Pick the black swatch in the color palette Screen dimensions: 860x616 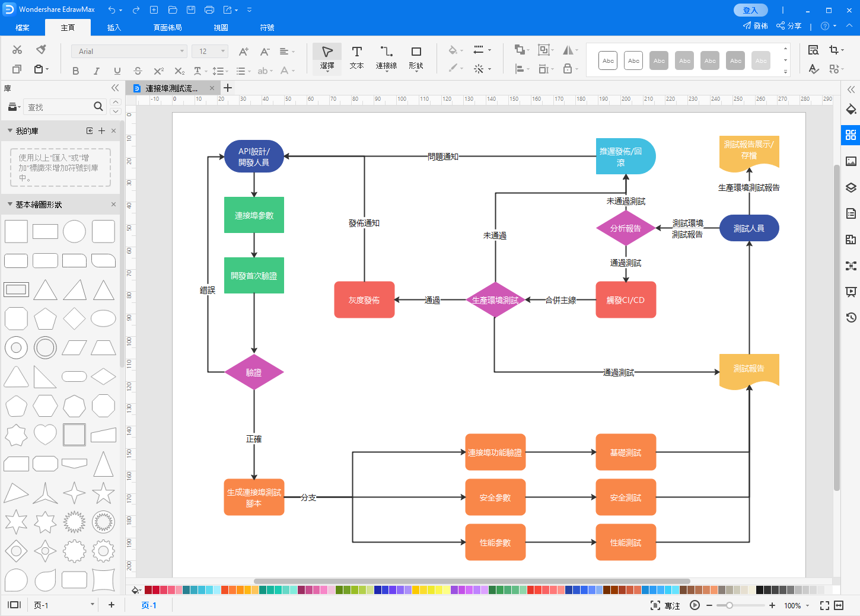[760, 590]
